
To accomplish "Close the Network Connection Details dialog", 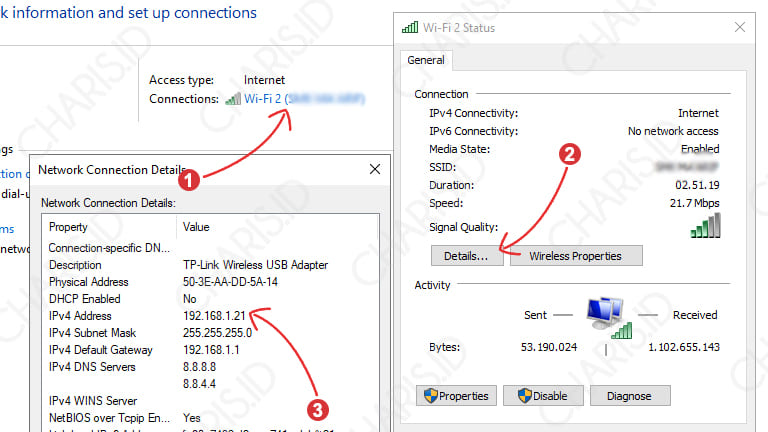I will point(374,170).
